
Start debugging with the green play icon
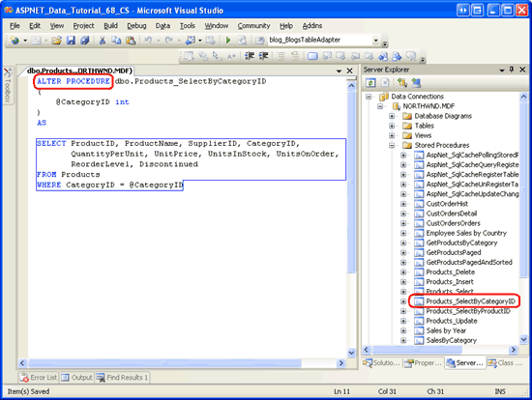(228, 41)
